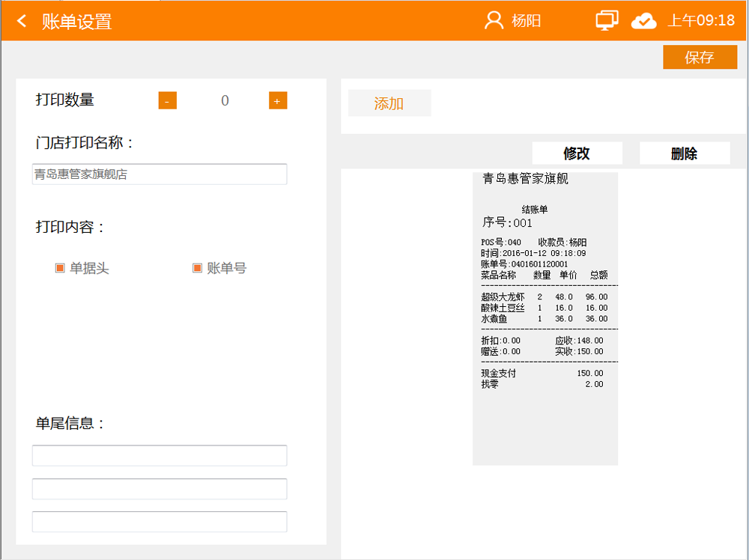Click the 打印数量 label

pyautogui.click(x=65, y=100)
